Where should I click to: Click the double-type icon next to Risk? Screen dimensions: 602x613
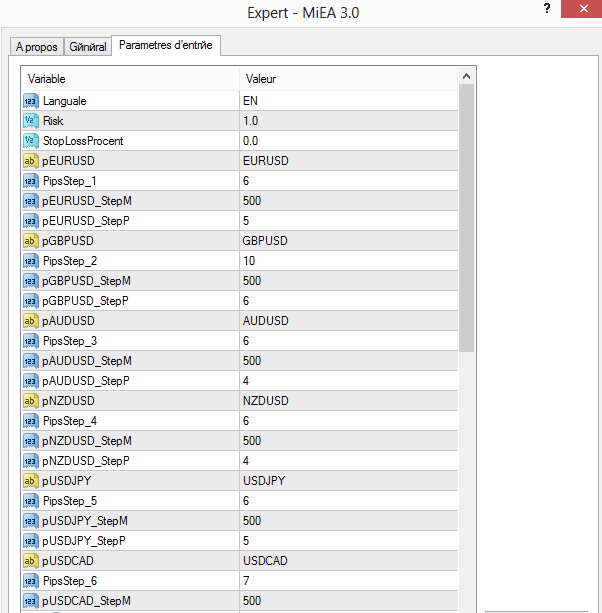(30, 121)
